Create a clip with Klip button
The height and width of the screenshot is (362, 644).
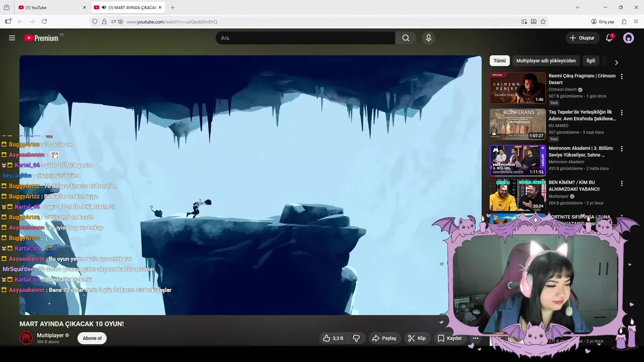(417, 338)
